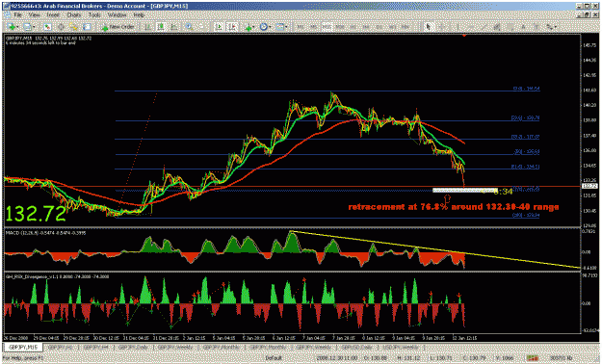Toggle Auto Scroll to latest bar

tap(219, 27)
